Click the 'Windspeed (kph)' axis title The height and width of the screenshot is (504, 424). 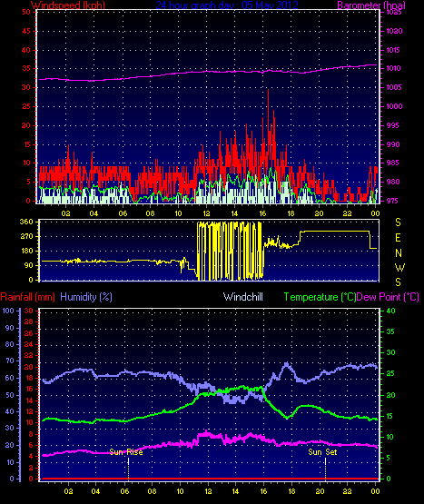[x=68, y=5]
